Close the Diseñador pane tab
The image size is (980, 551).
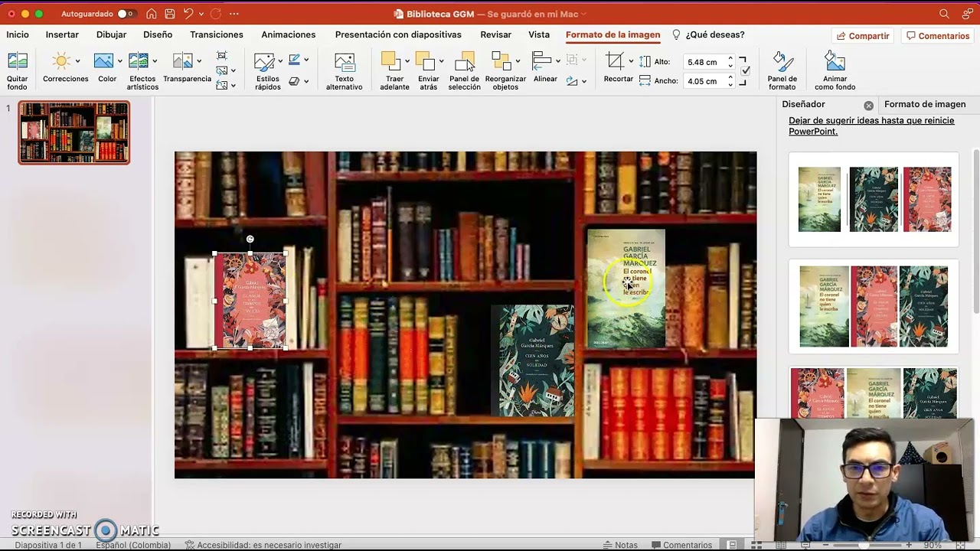click(868, 106)
